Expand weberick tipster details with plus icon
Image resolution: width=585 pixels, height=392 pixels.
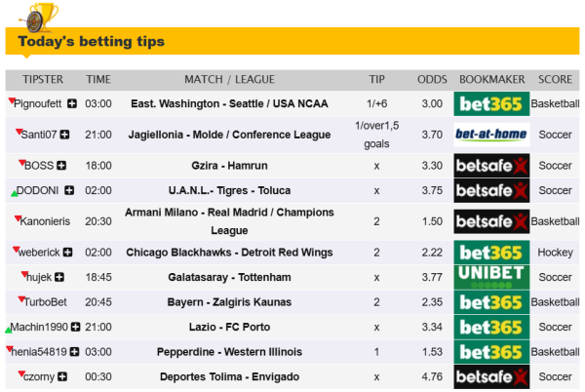(x=69, y=253)
